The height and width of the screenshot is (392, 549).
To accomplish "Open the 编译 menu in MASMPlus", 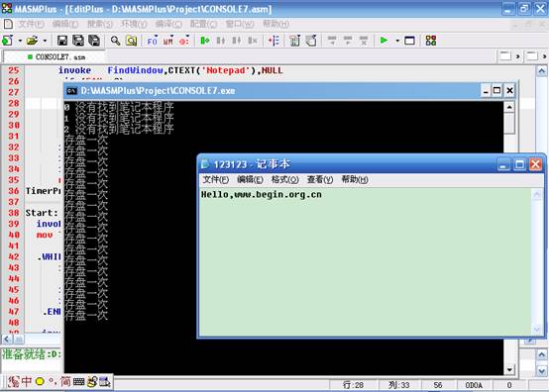I will 168,24.
